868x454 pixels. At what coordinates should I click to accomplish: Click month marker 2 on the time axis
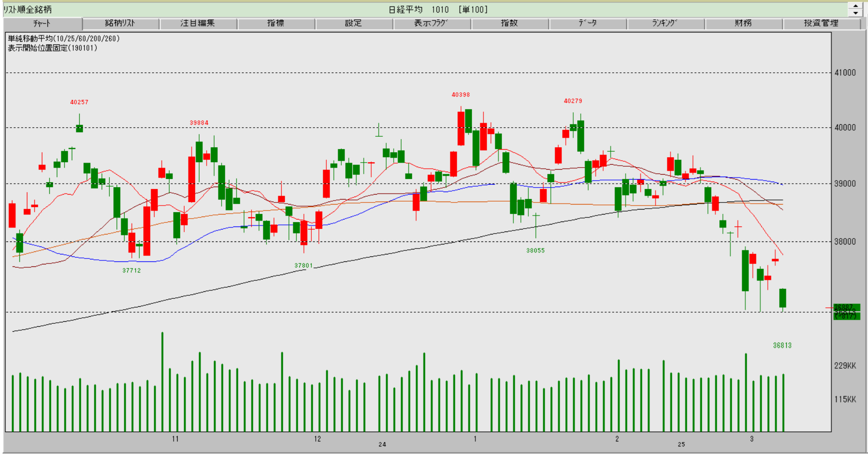point(617,439)
